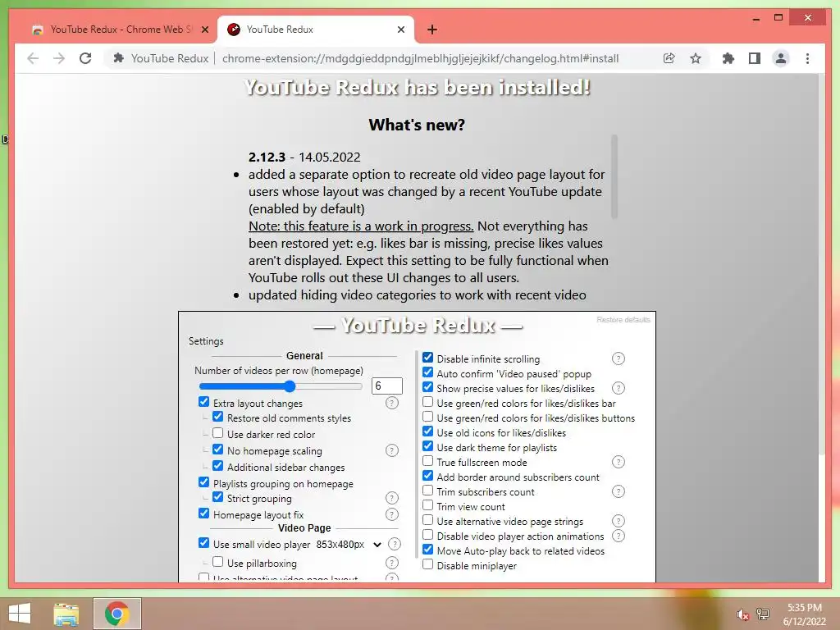The image size is (840, 630).
Task: Show help for alternative video page strings
Action: click(x=619, y=521)
